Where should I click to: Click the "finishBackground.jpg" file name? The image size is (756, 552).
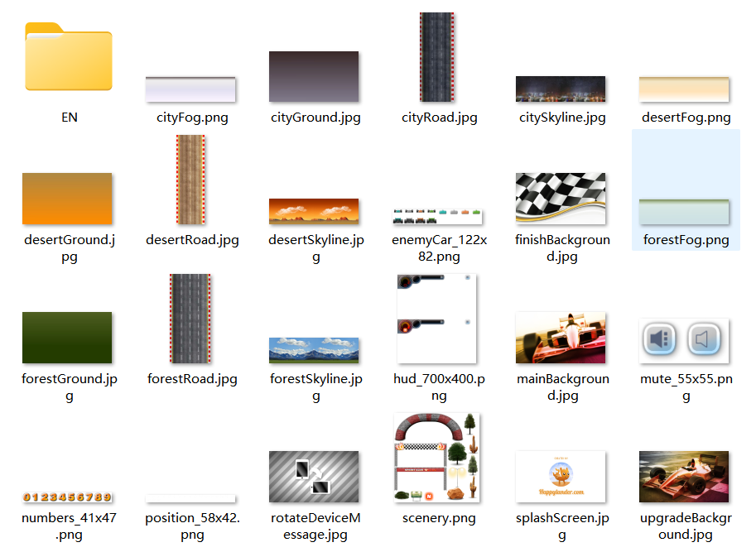562,248
